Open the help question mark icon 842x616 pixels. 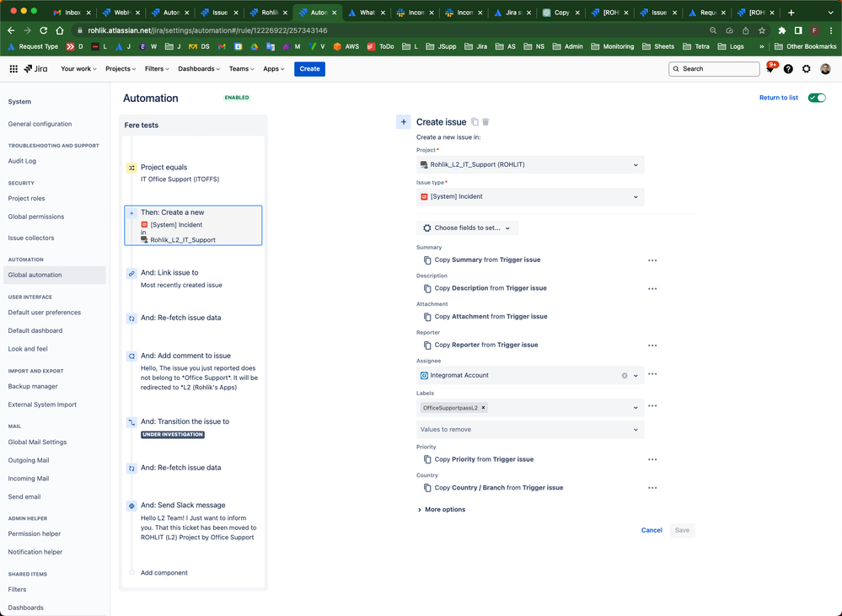coord(788,69)
